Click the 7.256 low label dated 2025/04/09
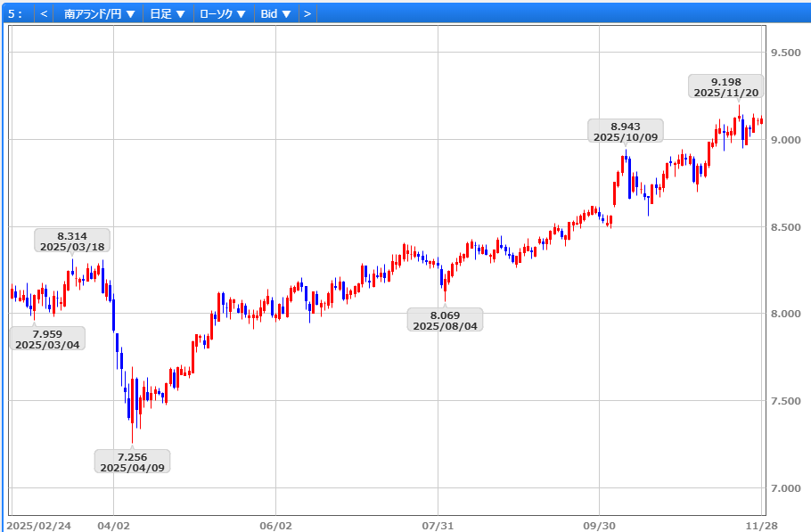Viewport: 811px width, 532px height. [x=132, y=461]
